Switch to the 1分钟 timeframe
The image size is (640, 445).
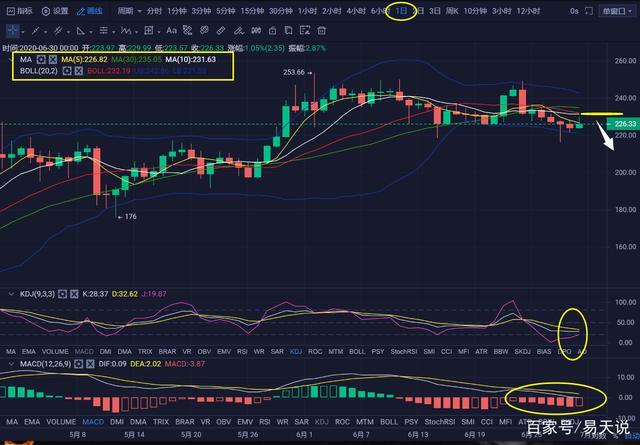coord(177,11)
